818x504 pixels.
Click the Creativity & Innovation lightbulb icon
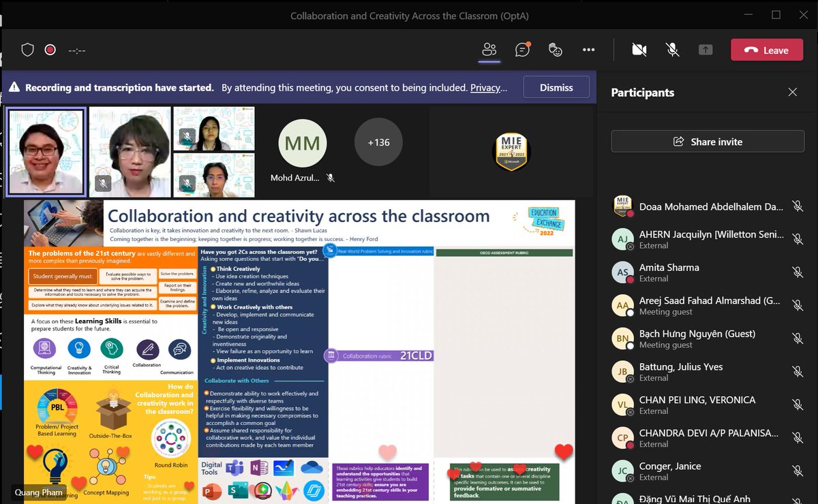(79, 349)
